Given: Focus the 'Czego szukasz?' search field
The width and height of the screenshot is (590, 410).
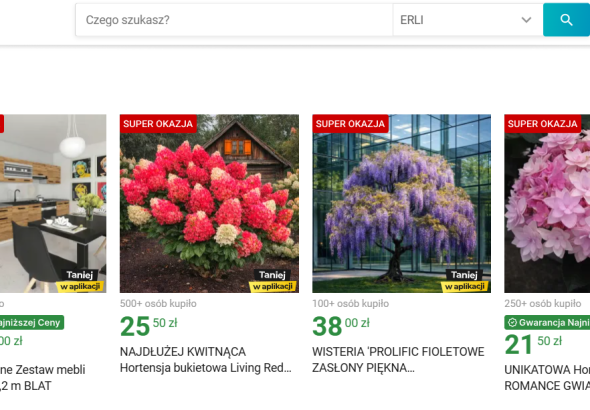Looking at the screenshot, I should (234, 20).
